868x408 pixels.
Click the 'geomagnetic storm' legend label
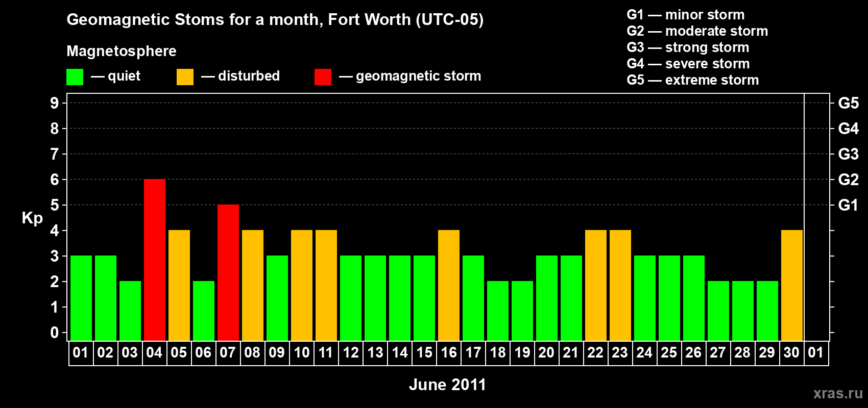pyautogui.click(x=419, y=76)
